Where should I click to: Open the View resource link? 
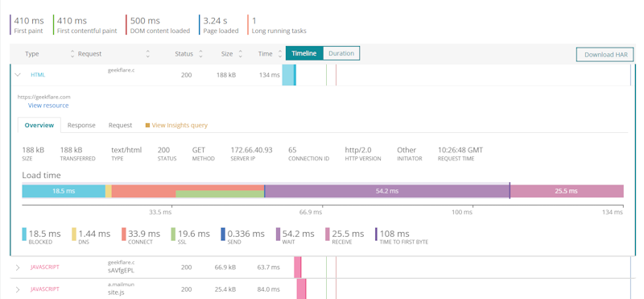coord(48,106)
